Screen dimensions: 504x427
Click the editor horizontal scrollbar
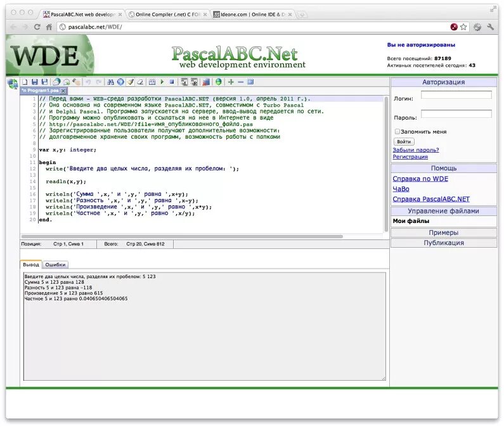(x=182, y=236)
